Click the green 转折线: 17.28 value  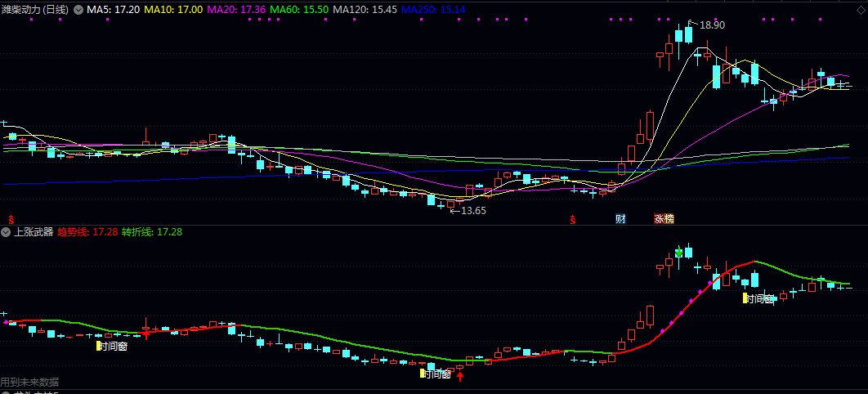point(152,232)
